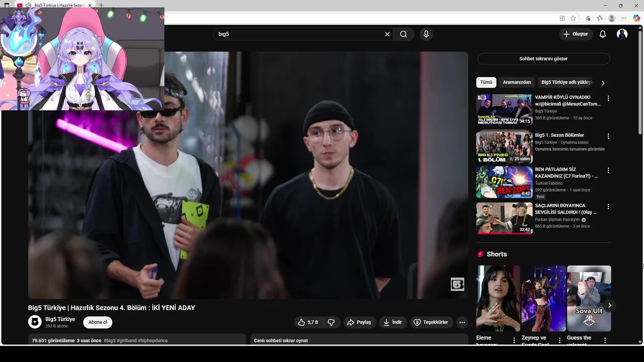Click the magnifier search button
The height and width of the screenshot is (362, 644).
[x=404, y=34]
